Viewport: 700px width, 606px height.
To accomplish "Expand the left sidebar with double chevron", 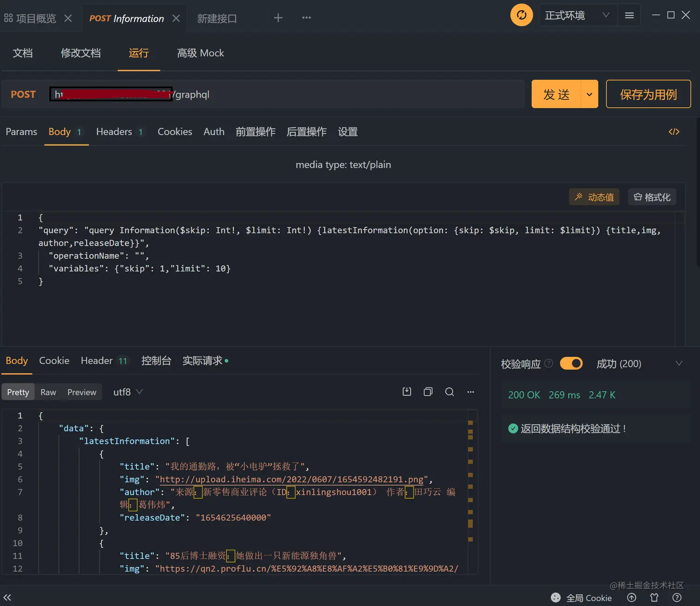I will 7,597.
